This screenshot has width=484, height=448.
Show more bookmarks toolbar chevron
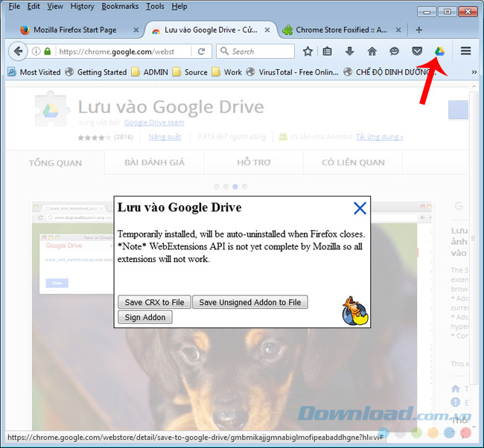click(x=474, y=72)
